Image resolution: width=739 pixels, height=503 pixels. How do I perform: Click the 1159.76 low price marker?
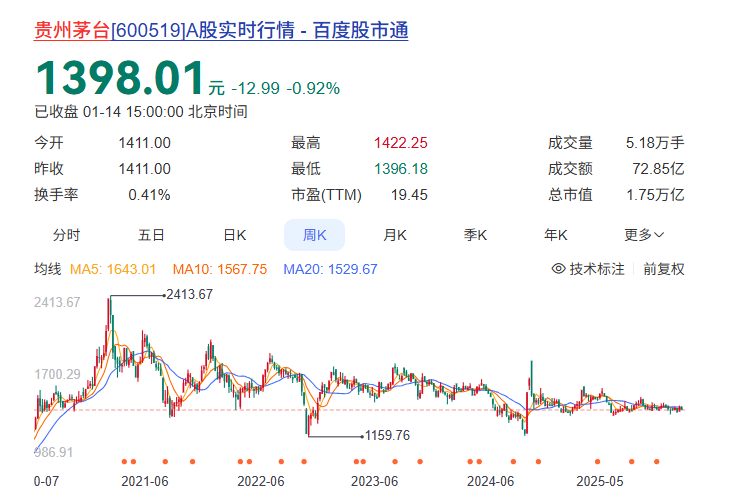(387, 435)
